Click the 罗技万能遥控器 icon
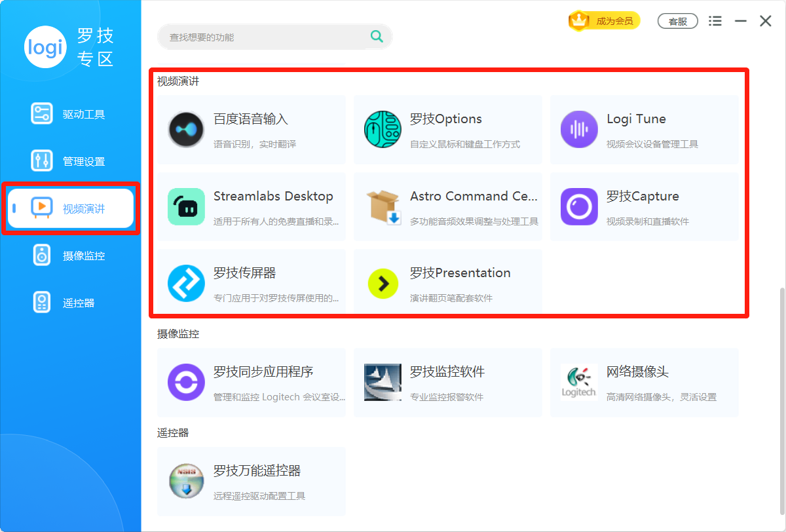Screen dimensions: 786x532 coord(186,482)
